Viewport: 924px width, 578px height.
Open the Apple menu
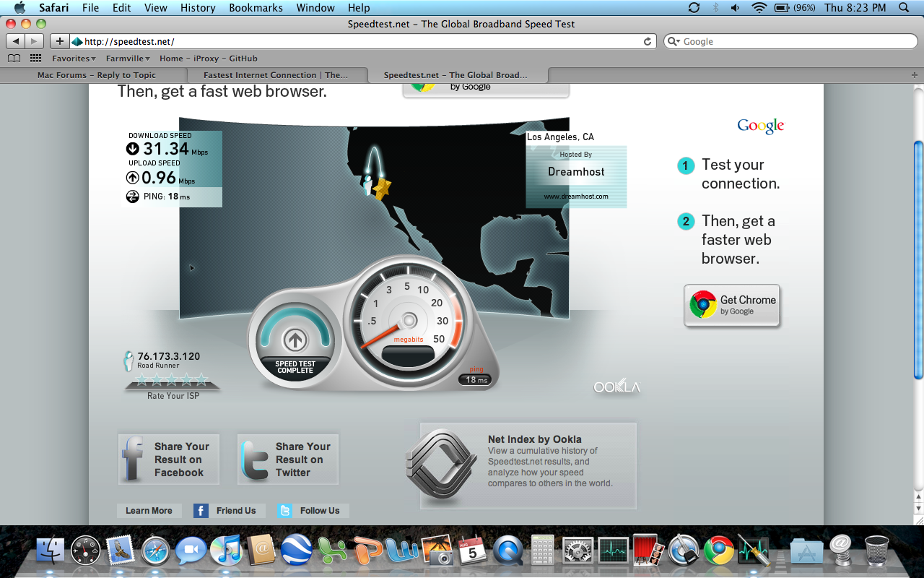coord(19,8)
